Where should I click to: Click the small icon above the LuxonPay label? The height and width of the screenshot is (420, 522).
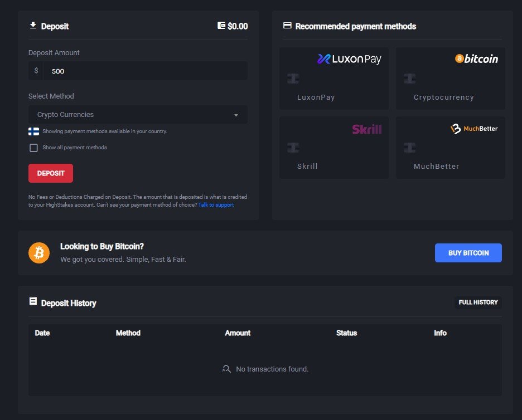293,79
